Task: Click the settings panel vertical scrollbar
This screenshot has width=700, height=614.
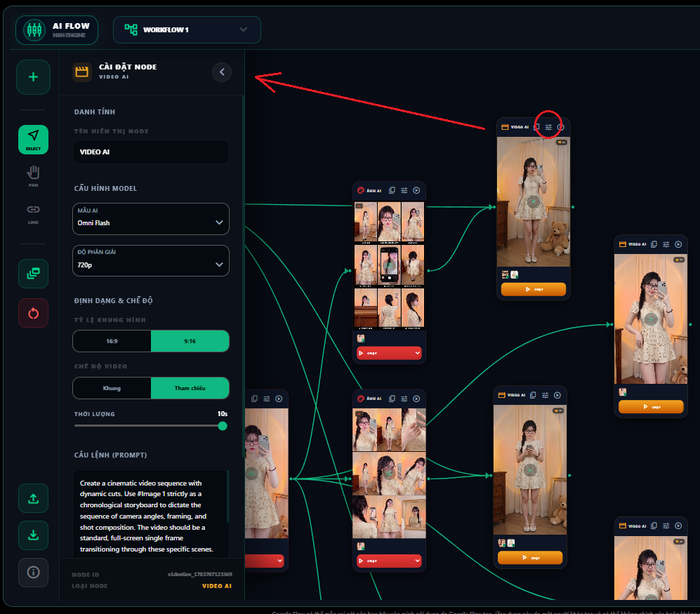Action: (244, 276)
